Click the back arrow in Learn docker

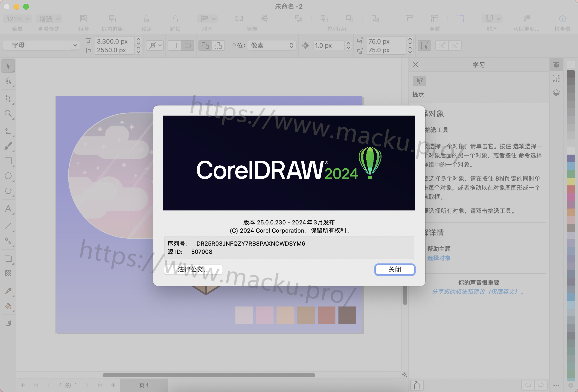(x=528, y=385)
